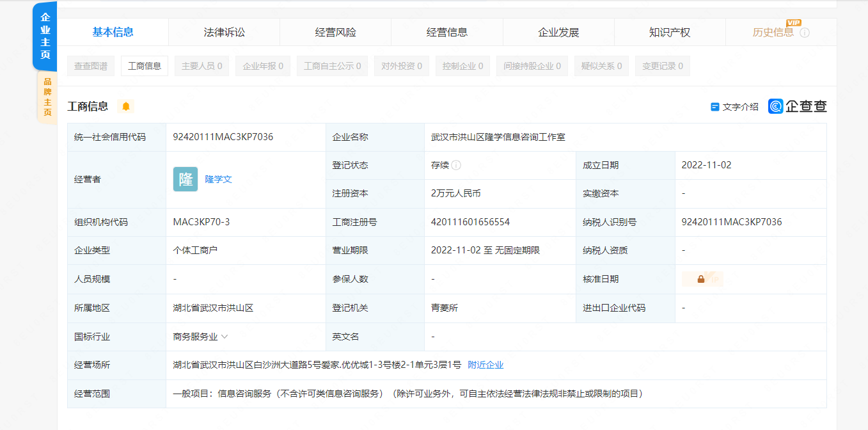Screen dimensions: 868x430
Task: Select the 工商信息 sub-tab button
Action: click(145, 66)
